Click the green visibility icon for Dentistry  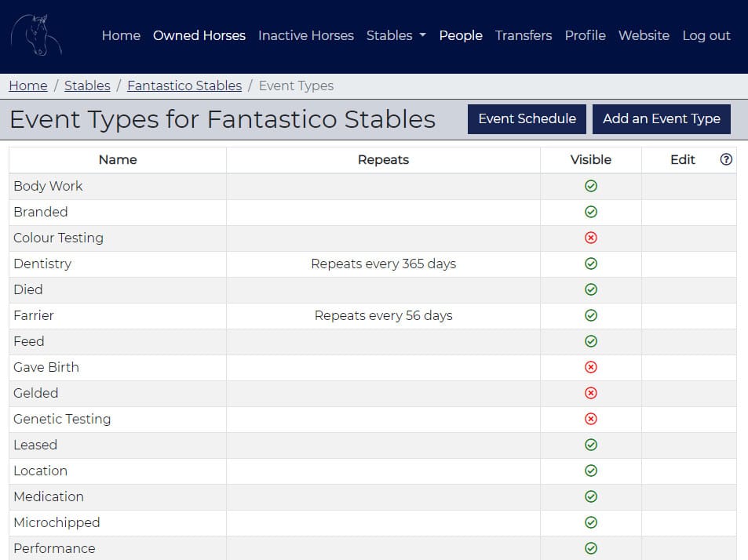click(590, 264)
